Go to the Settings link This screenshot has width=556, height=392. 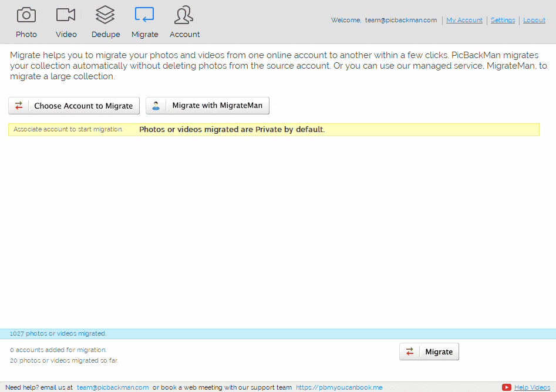(x=503, y=20)
